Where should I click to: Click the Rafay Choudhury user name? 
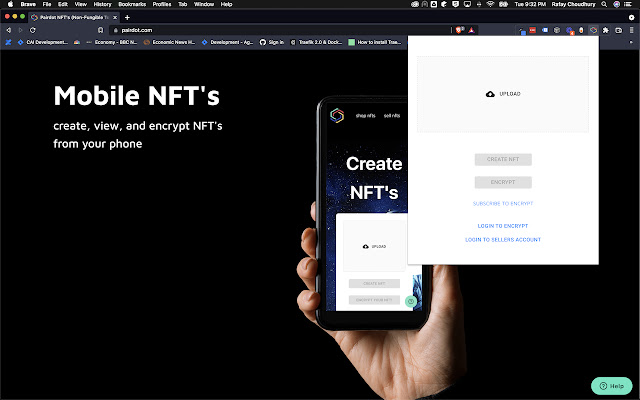[573, 4]
